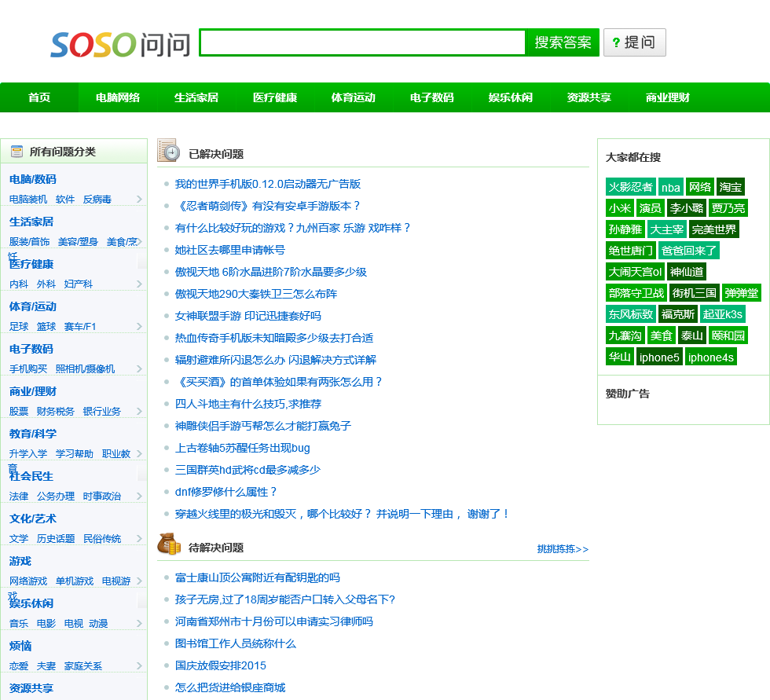Click the 弹弹堂 hot search tag
This screenshot has height=700, width=770.
click(742, 293)
